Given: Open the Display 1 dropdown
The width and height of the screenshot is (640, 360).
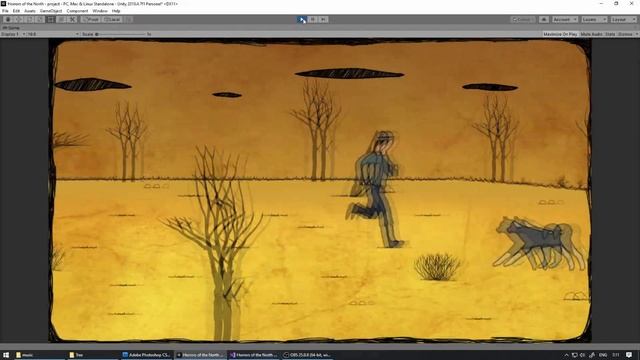Looking at the screenshot, I should pos(13,34).
